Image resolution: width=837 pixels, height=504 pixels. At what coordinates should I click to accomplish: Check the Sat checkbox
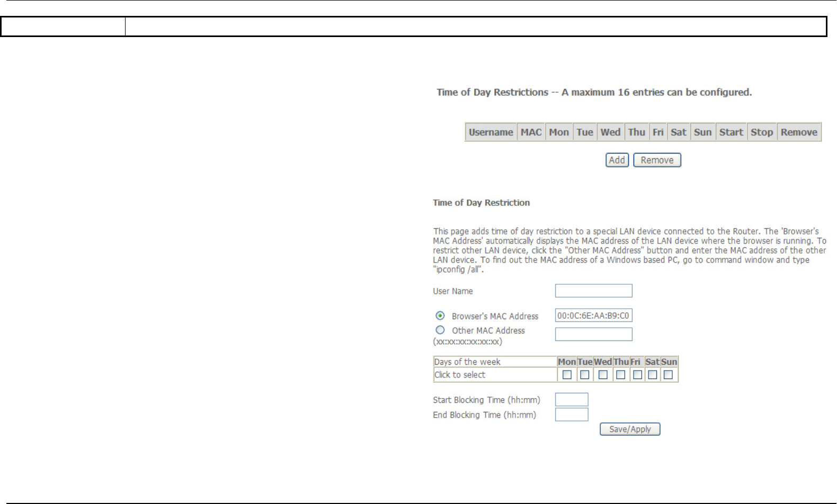[653, 374]
